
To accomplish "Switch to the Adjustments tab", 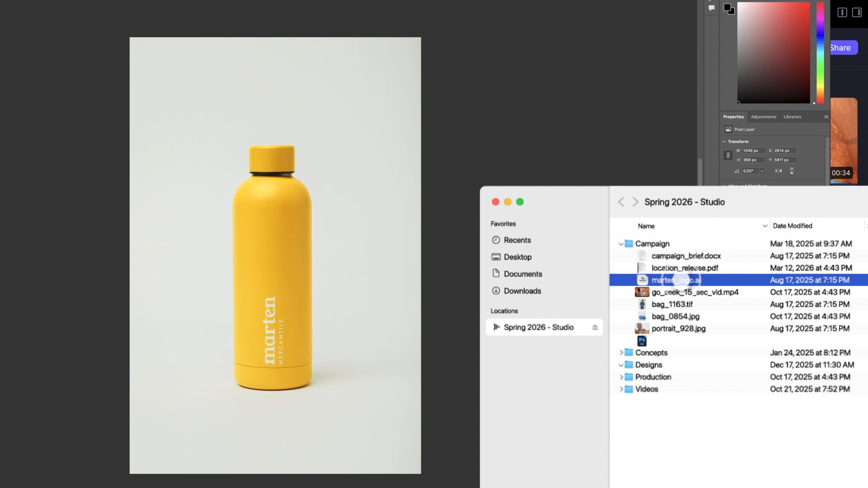I will [763, 117].
